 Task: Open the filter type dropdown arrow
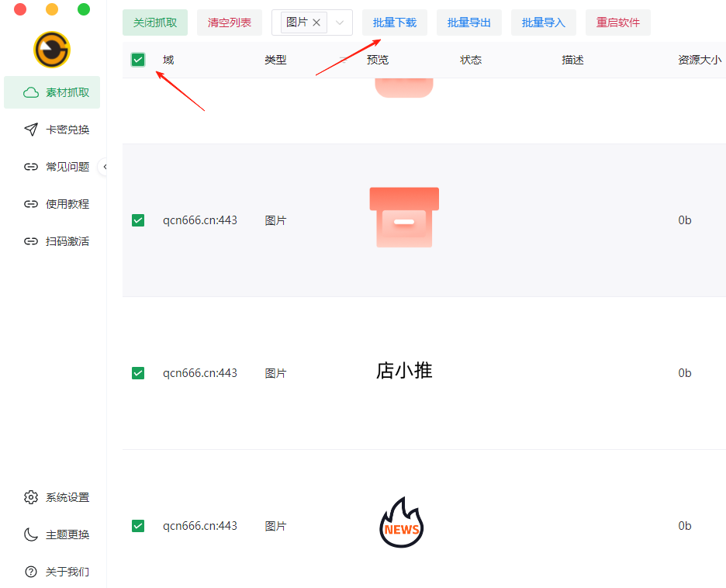(339, 22)
